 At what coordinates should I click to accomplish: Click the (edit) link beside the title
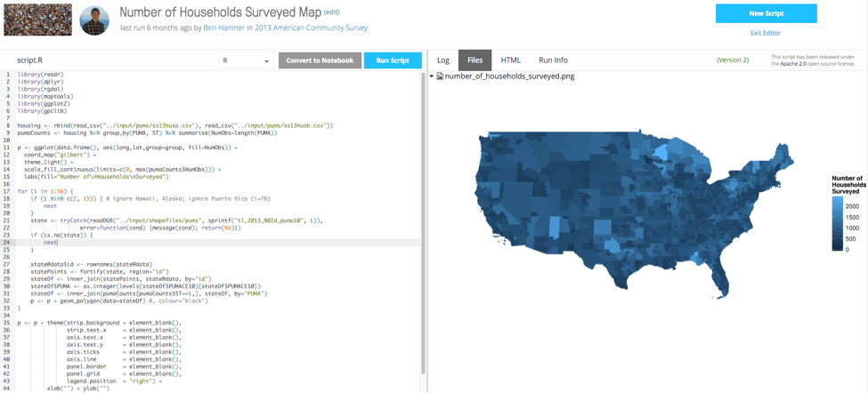click(331, 12)
